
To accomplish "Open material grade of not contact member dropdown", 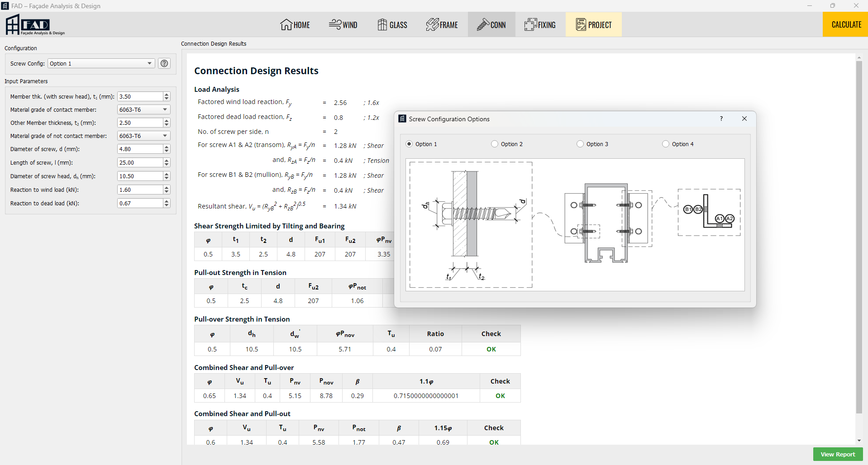I will pyautogui.click(x=144, y=136).
